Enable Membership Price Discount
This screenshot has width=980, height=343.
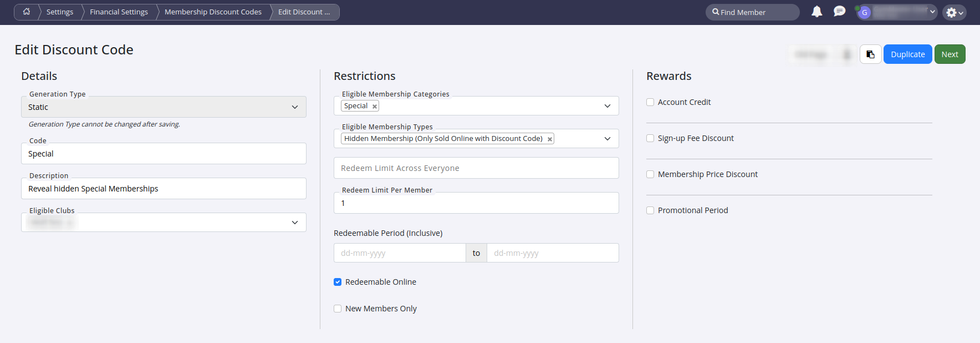point(650,174)
